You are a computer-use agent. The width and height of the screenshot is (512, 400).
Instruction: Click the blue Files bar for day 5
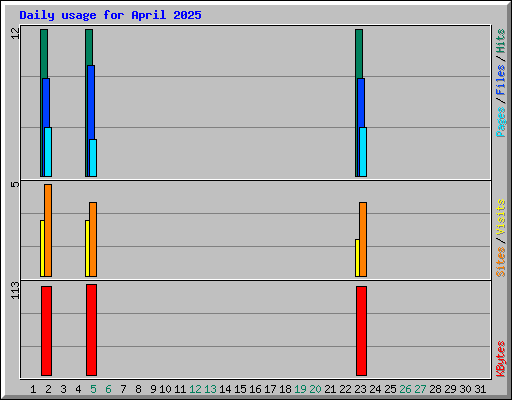tap(91, 102)
